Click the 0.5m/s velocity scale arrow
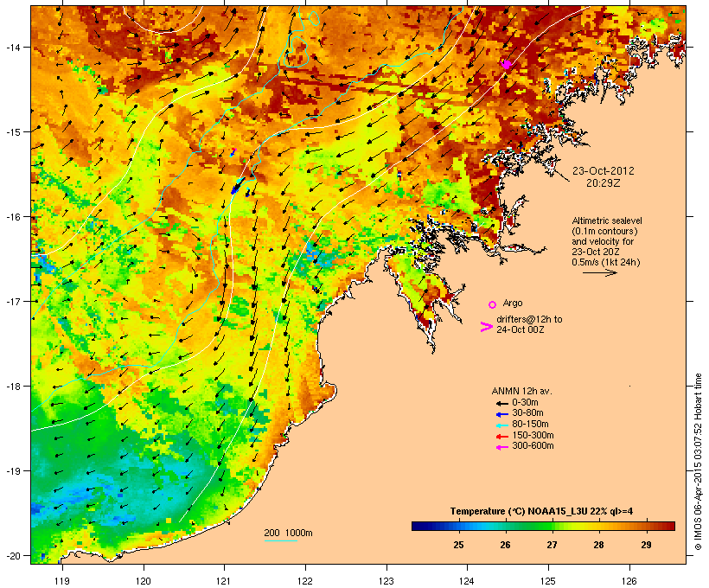The image size is (709, 588). 599,272
